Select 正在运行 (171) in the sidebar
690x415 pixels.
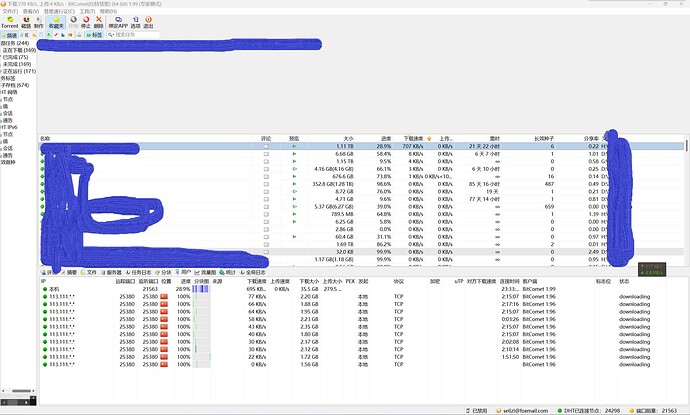(x=19, y=71)
